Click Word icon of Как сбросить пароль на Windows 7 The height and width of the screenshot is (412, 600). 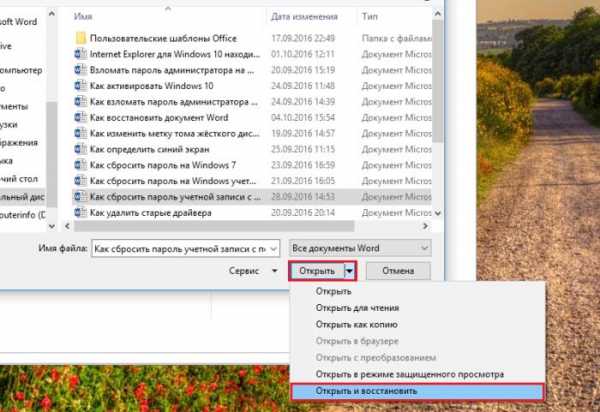coord(80,165)
